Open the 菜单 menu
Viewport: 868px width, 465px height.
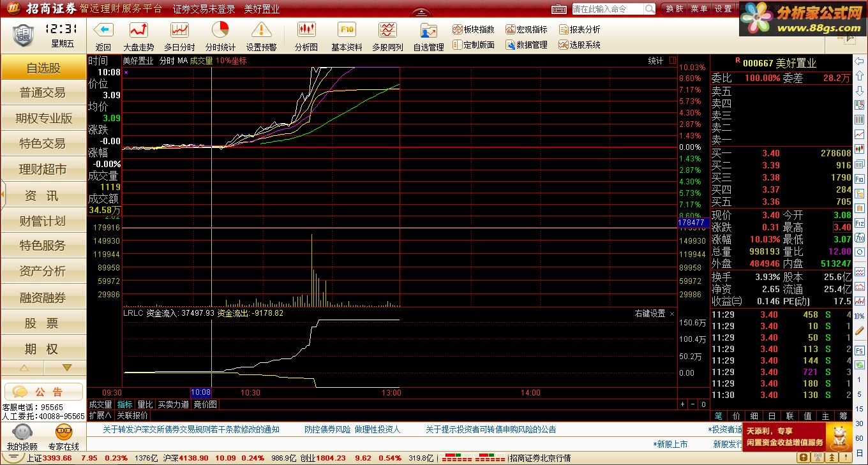pos(700,9)
